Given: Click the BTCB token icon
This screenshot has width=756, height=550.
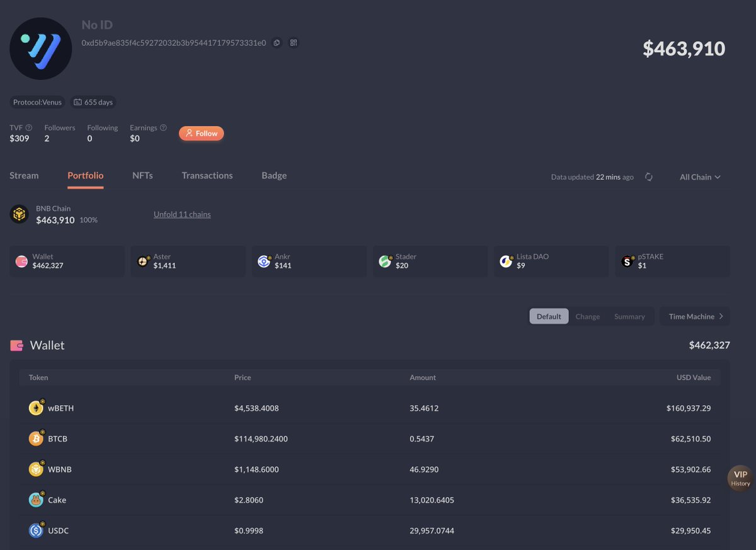Looking at the screenshot, I should coord(37,438).
